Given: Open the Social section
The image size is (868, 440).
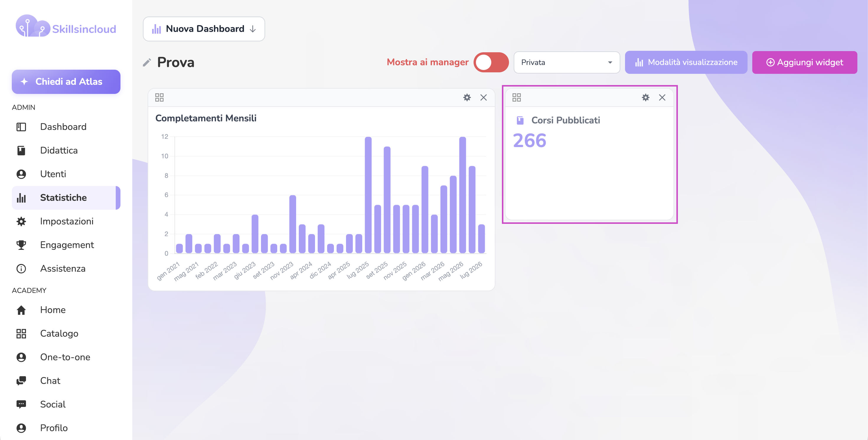Looking at the screenshot, I should (66, 404).
